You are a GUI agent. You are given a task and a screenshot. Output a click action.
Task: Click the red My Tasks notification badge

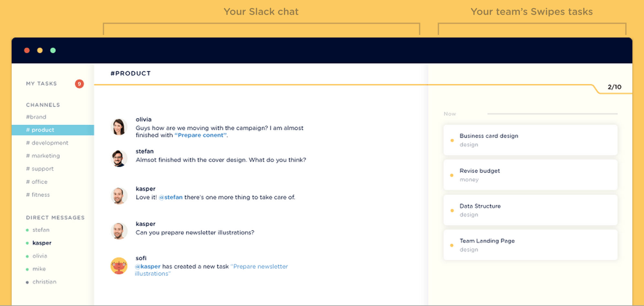click(79, 84)
